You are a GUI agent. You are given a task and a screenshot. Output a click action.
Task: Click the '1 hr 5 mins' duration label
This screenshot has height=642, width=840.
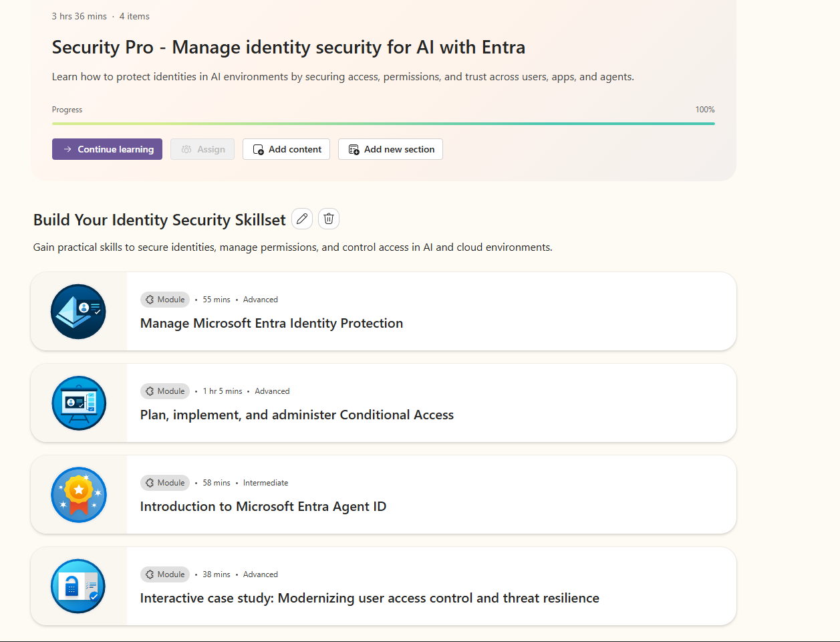(x=223, y=391)
